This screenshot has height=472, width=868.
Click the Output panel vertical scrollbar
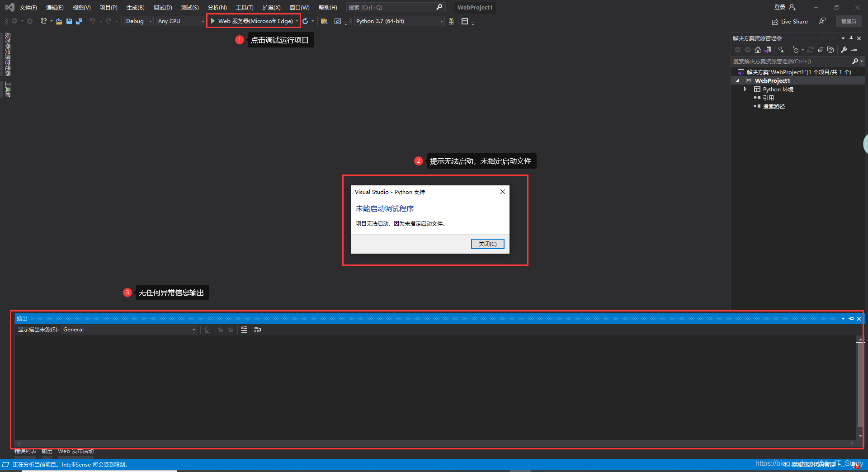click(860, 387)
